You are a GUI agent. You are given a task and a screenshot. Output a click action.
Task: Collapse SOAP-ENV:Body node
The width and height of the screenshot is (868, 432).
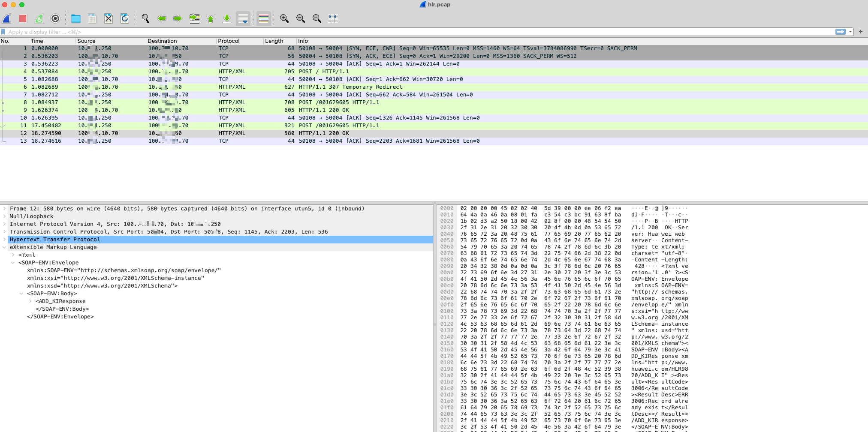coord(21,294)
